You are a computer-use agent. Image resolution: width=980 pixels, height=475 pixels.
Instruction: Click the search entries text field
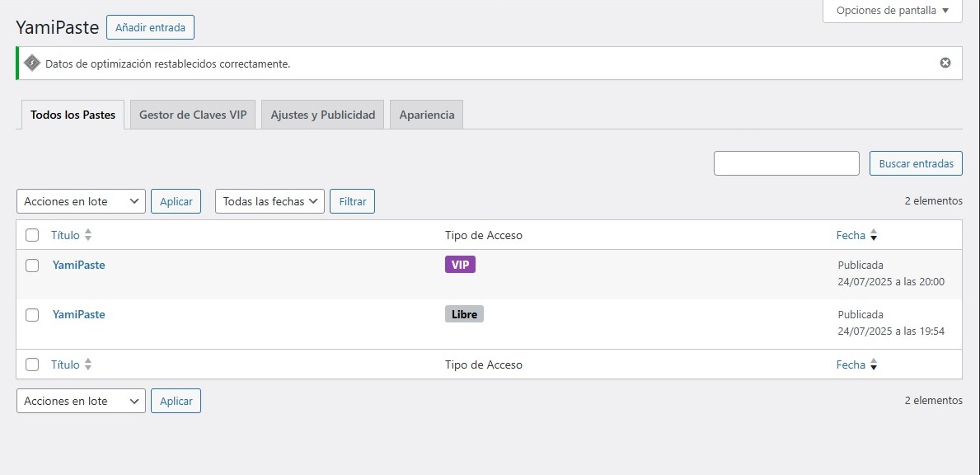786,163
